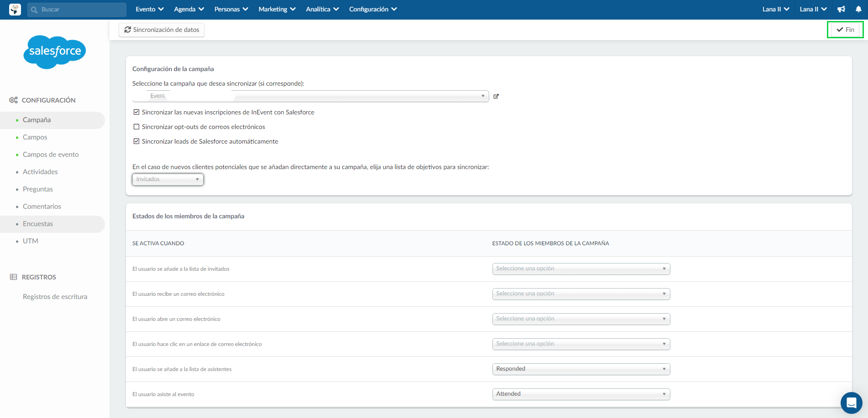Screen dimensions: 868x418
Task: Click the ESTADO DE LOS MIEMBROS DE LA CAMPAÑA header
Action: (x=550, y=243)
